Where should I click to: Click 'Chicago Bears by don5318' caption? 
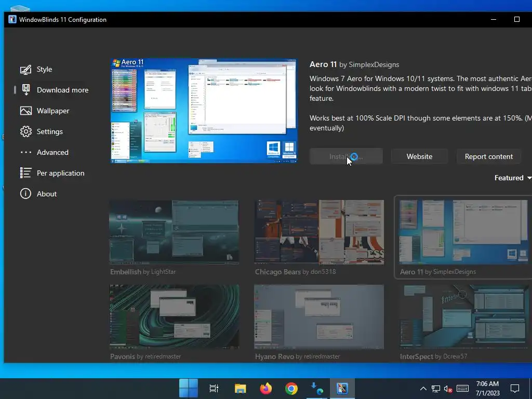(295, 272)
